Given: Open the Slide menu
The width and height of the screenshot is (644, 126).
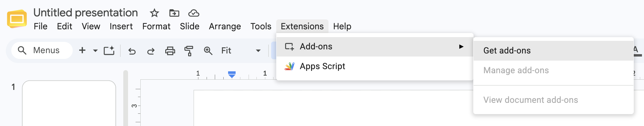Looking at the screenshot, I should [190, 26].
